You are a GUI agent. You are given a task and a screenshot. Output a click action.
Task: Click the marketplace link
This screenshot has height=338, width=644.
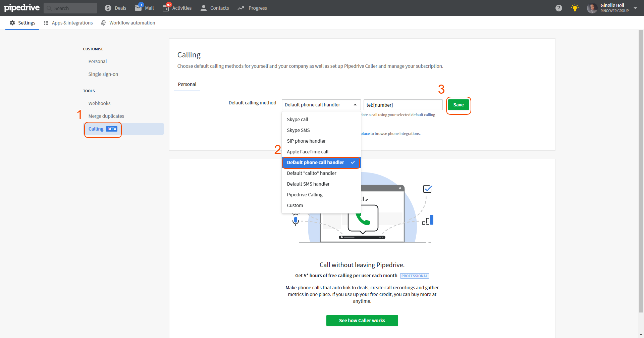pos(365,134)
